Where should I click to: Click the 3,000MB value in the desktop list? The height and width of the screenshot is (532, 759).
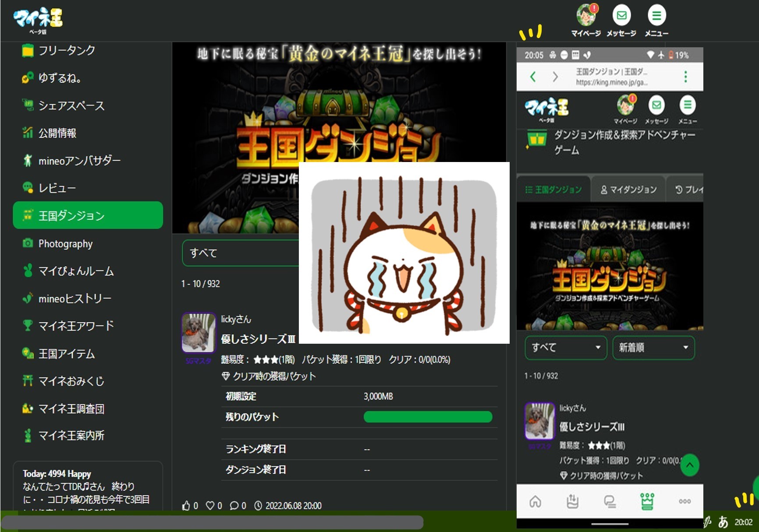[x=378, y=396]
